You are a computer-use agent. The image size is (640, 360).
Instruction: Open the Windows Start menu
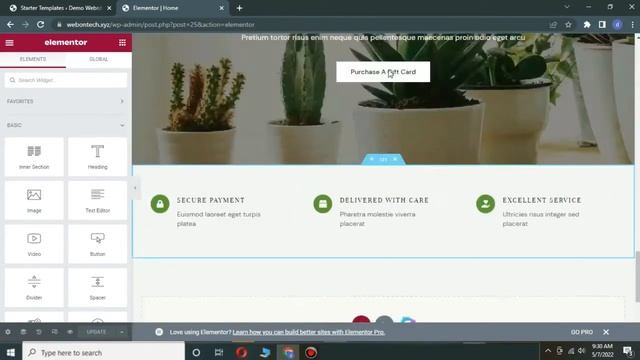(11, 352)
